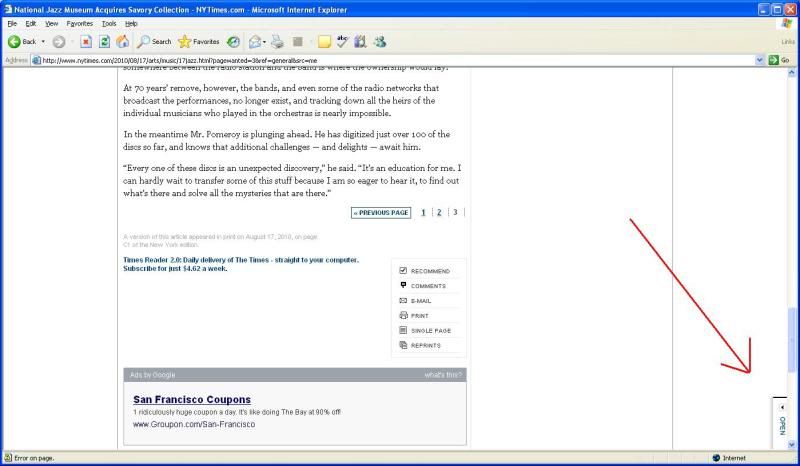Expand the OPEN side panel tab
This screenshot has height=466, width=800.
point(781,423)
